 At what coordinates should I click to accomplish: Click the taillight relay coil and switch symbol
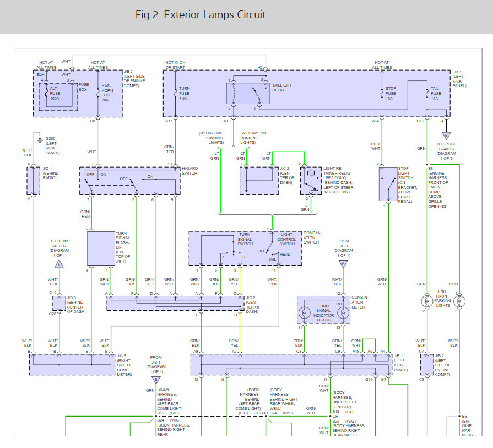click(248, 94)
